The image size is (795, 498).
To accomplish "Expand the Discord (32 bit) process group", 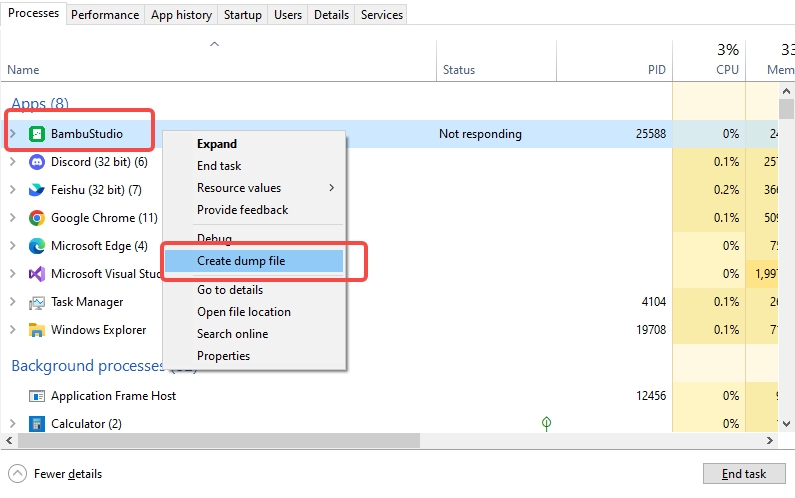I will point(13,162).
